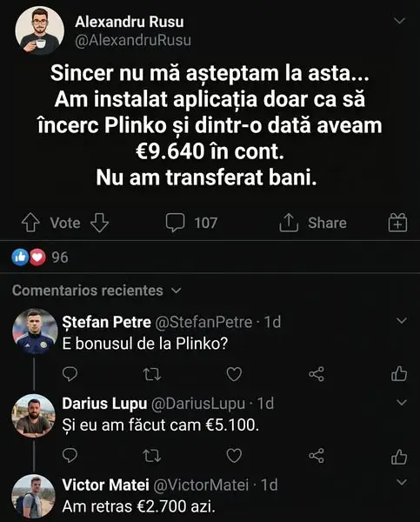Like Ștefan Petre's comment with heart
Screen dimensions: 420x522
tap(234, 374)
